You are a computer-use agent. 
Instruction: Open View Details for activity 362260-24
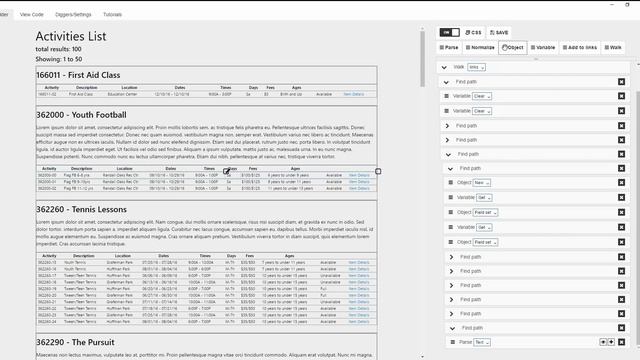click(x=359, y=322)
